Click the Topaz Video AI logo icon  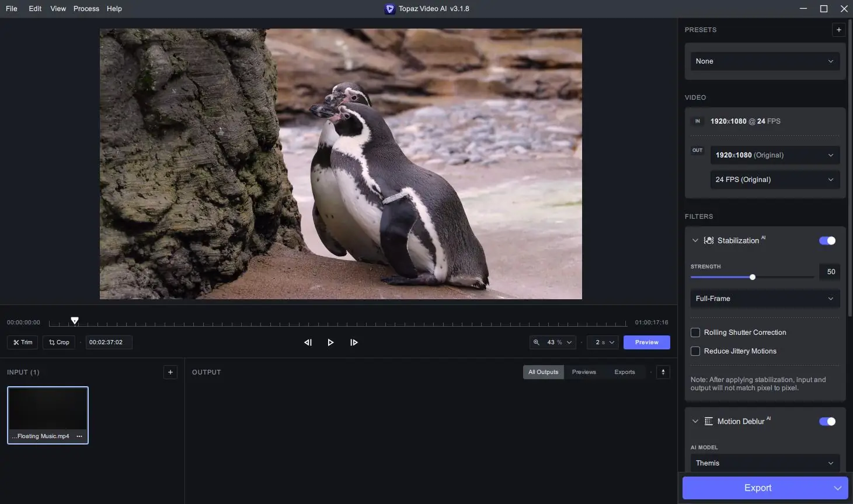pos(389,9)
